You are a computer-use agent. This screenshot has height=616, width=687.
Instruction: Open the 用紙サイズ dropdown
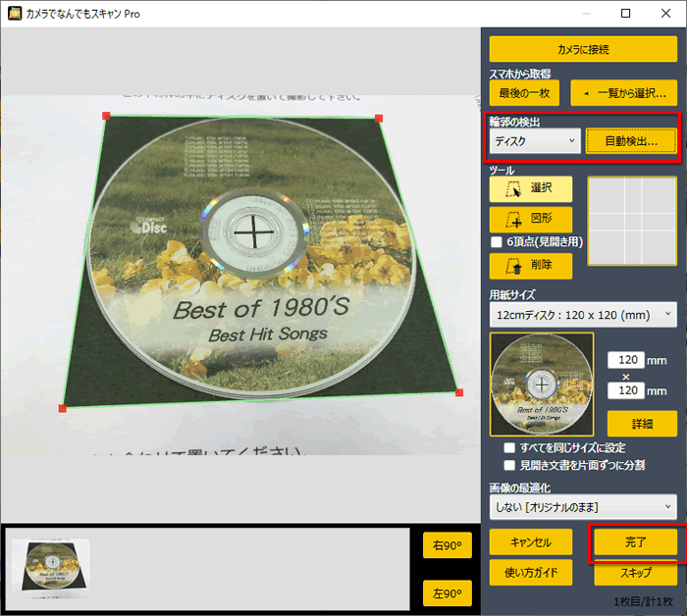click(583, 315)
